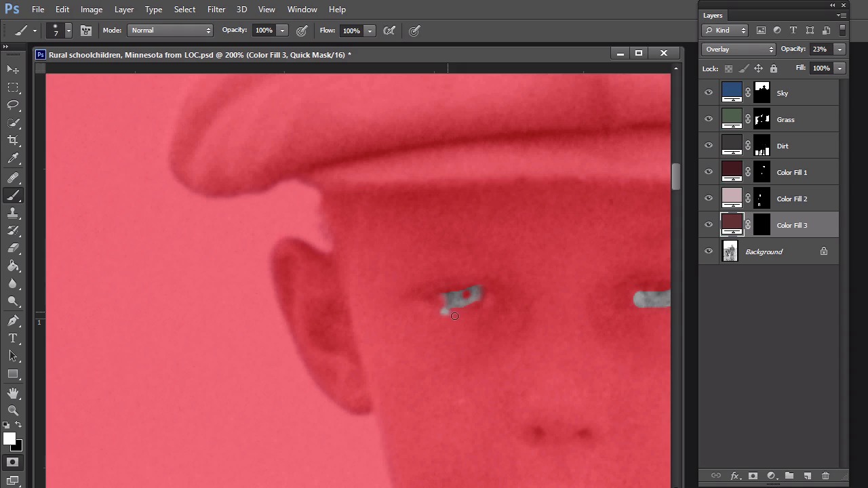The width and height of the screenshot is (868, 488).
Task: Add a layer mask
Action: (753, 476)
